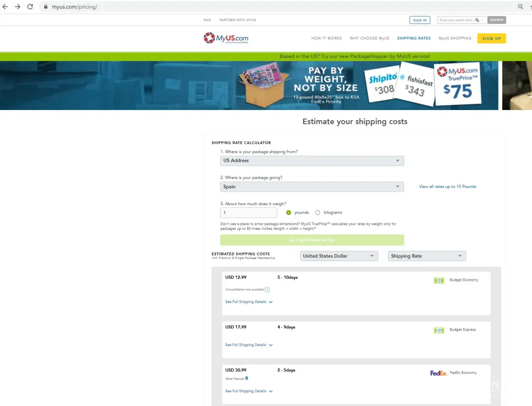Select the pounds radio button
532x406 pixels.
(289, 213)
